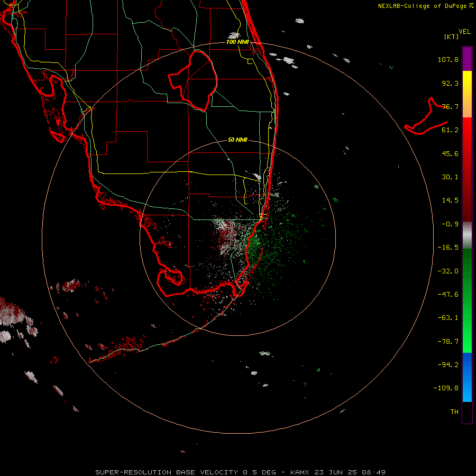Click the Lake Okeechobee outline on the map
The height and width of the screenshot is (476, 476).
193,80
